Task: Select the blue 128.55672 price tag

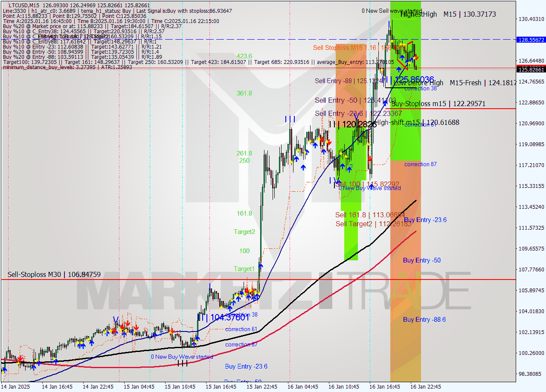Action: click(x=531, y=39)
